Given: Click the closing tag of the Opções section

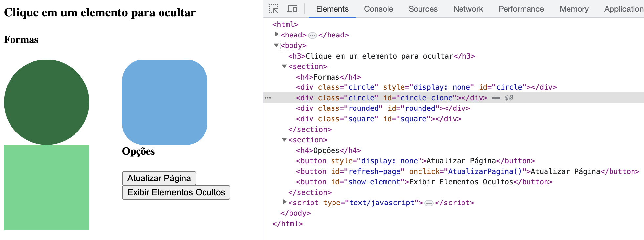Looking at the screenshot, I should click(x=310, y=192).
